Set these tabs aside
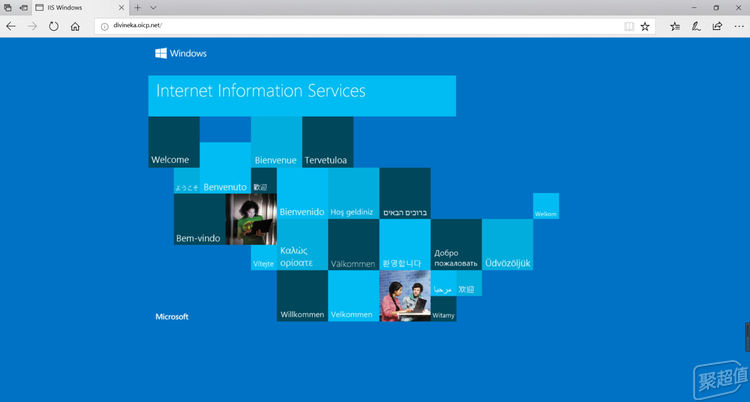The image size is (750, 402). 23,7
